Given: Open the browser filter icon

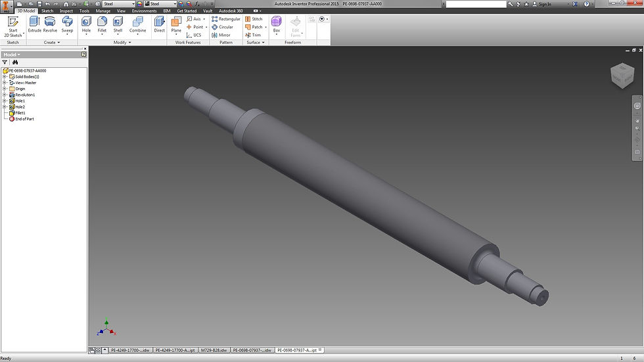Looking at the screenshot, I should (5, 62).
